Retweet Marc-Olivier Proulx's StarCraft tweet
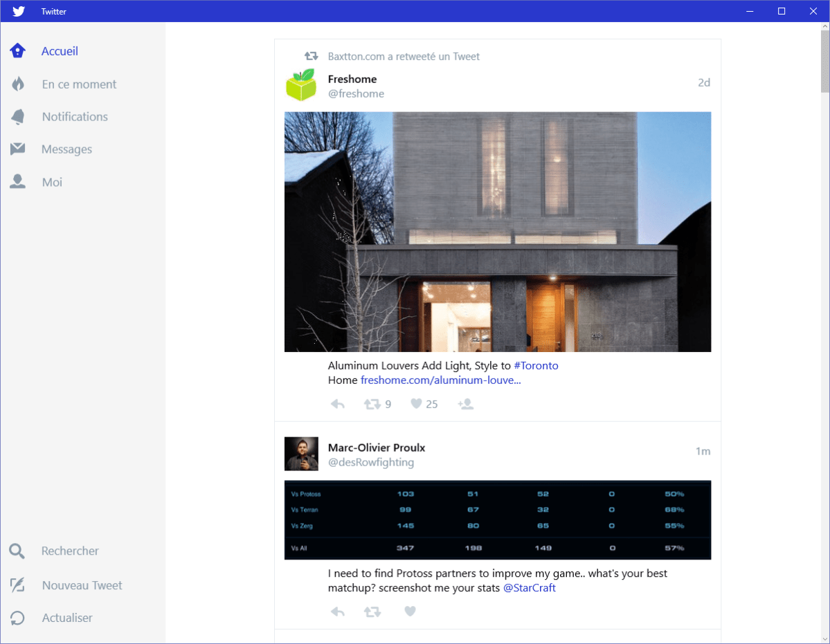The image size is (830, 644). pyautogui.click(x=372, y=611)
